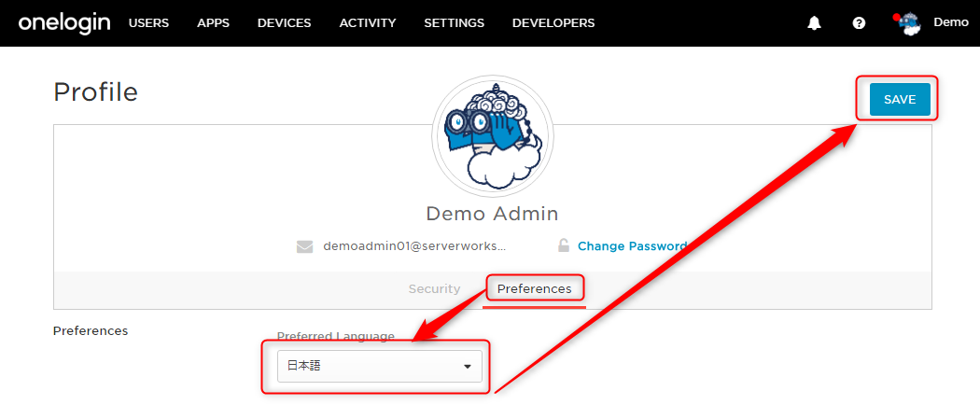Viewport: 980px width, 419px height.
Task: Open the SETTINGS menu
Action: coord(455,23)
